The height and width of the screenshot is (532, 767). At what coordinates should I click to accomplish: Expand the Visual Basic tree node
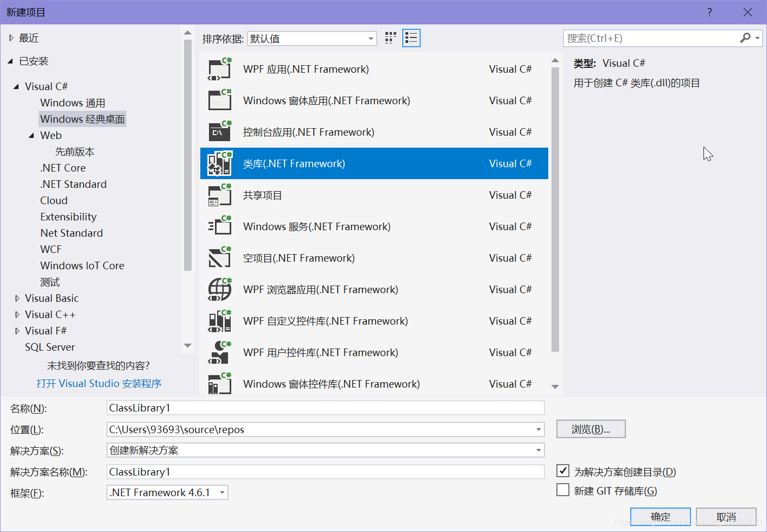(x=17, y=298)
